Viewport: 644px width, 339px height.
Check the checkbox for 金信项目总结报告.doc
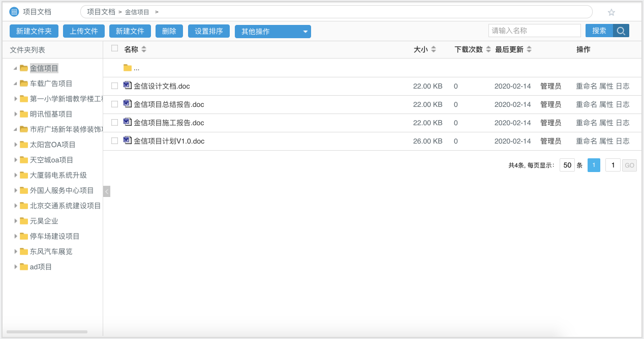(x=114, y=104)
